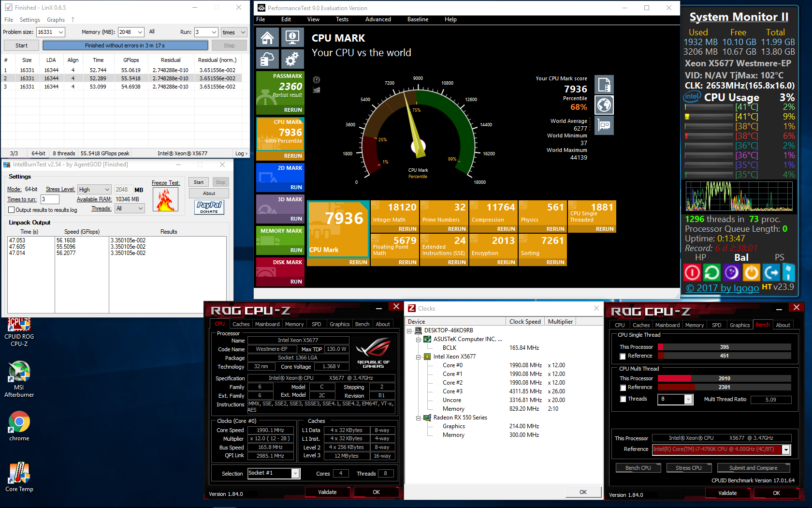Open CPUID ROG CPU-Z desktop shortcut
Viewport: 812px width, 508px height.
[x=19, y=332]
